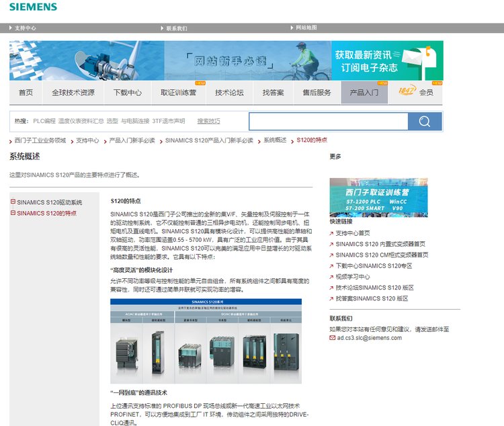Click the mailbox 订阅电子杂志 banner

coord(387,60)
